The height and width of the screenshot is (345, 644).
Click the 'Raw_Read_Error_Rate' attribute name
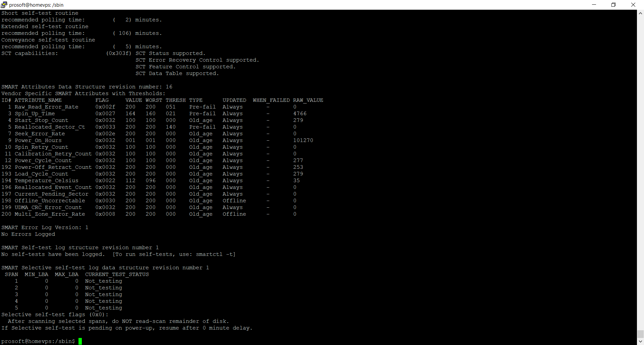point(47,107)
